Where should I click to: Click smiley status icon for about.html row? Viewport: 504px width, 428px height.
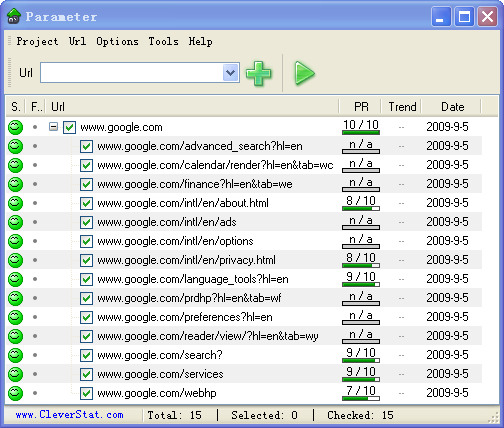coord(15,203)
